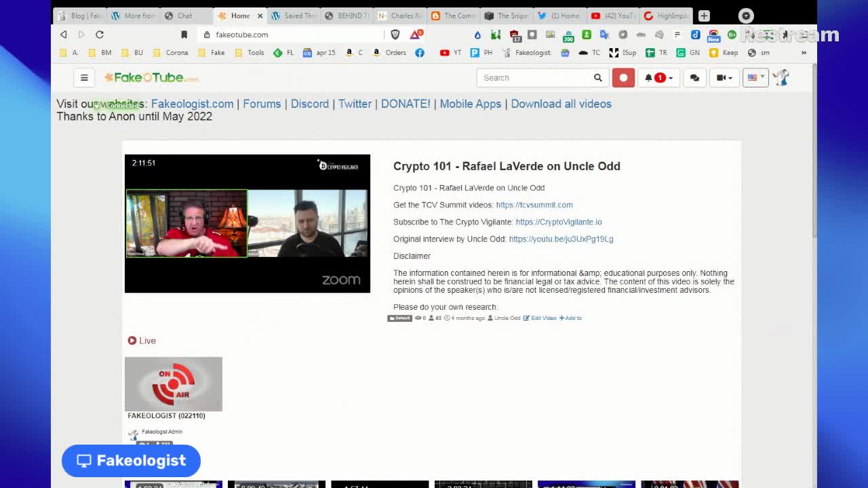This screenshot has width=868, height=488.
Task: Click the Fakeologist overlay button
Action: (x=131, y=461)
